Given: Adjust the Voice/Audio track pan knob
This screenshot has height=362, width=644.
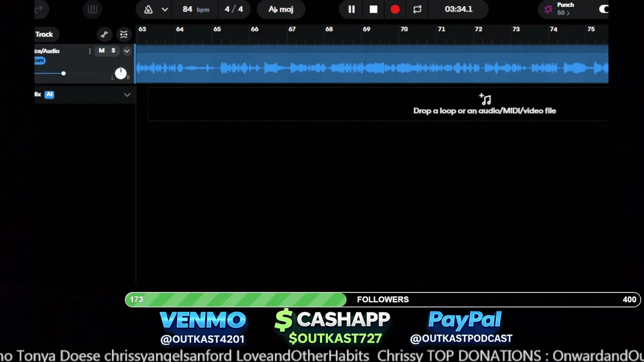Looking at the screenshot, I should 121,73.
